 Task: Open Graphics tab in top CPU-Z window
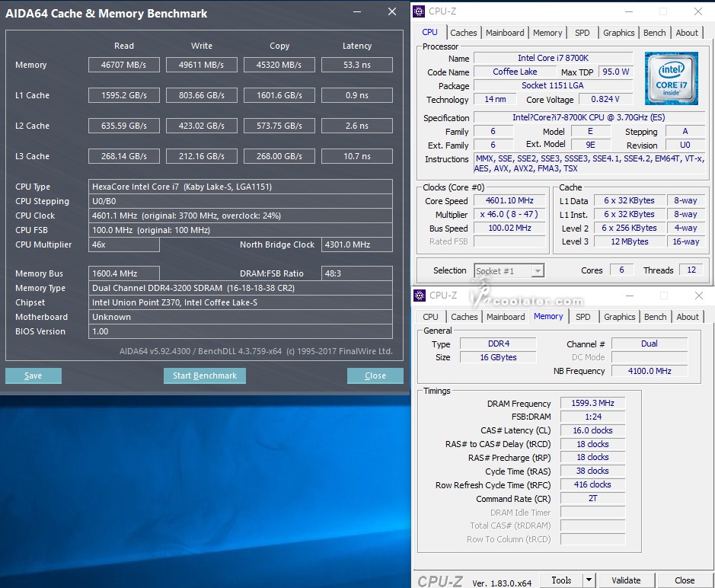[618, 33]
